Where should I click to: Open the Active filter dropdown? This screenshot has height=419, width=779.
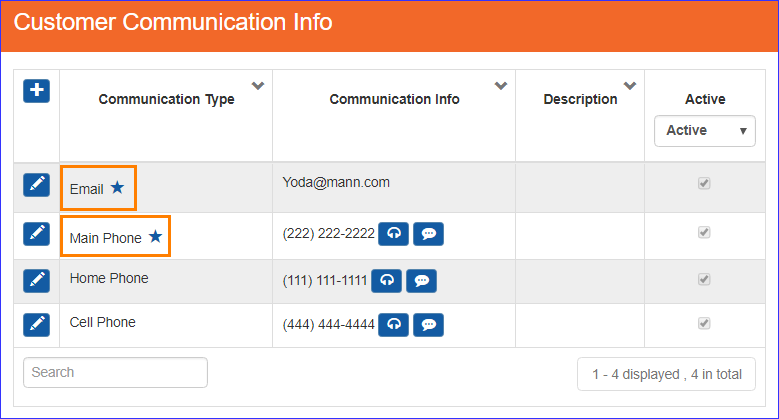[704, 131]
